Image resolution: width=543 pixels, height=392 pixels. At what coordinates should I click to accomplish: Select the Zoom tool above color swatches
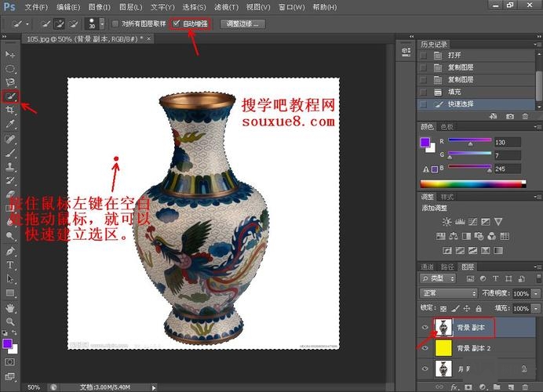[10, 321]
